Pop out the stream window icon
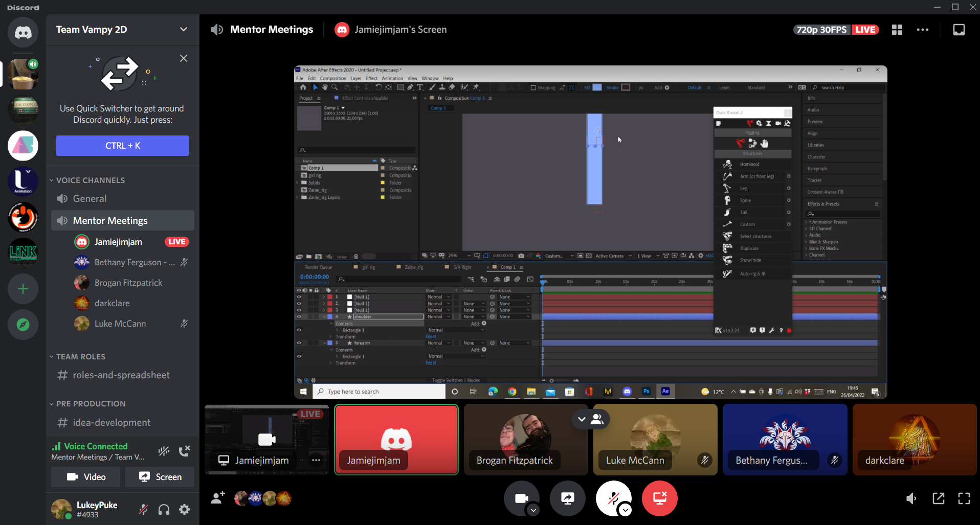 click(x=939, y=498)
